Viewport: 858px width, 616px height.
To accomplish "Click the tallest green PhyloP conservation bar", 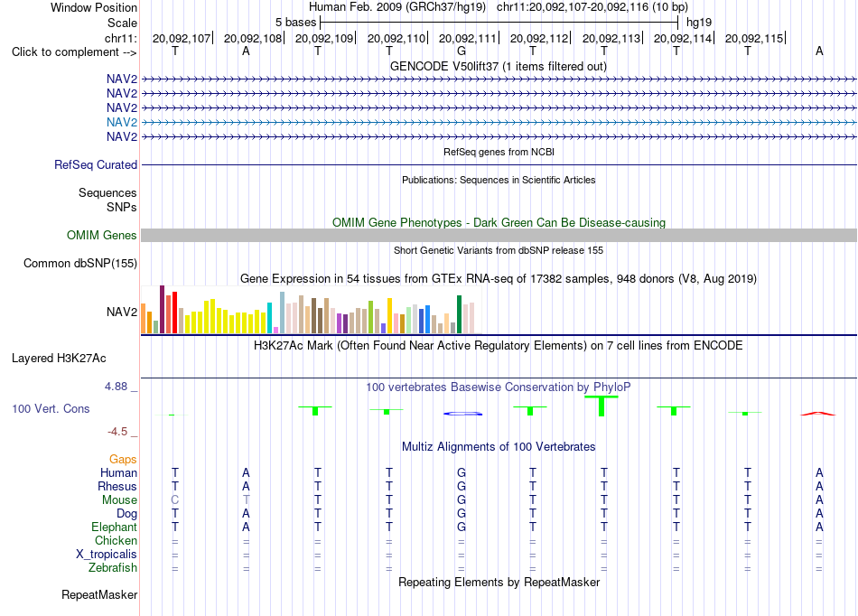I will (x=602, y=406).
